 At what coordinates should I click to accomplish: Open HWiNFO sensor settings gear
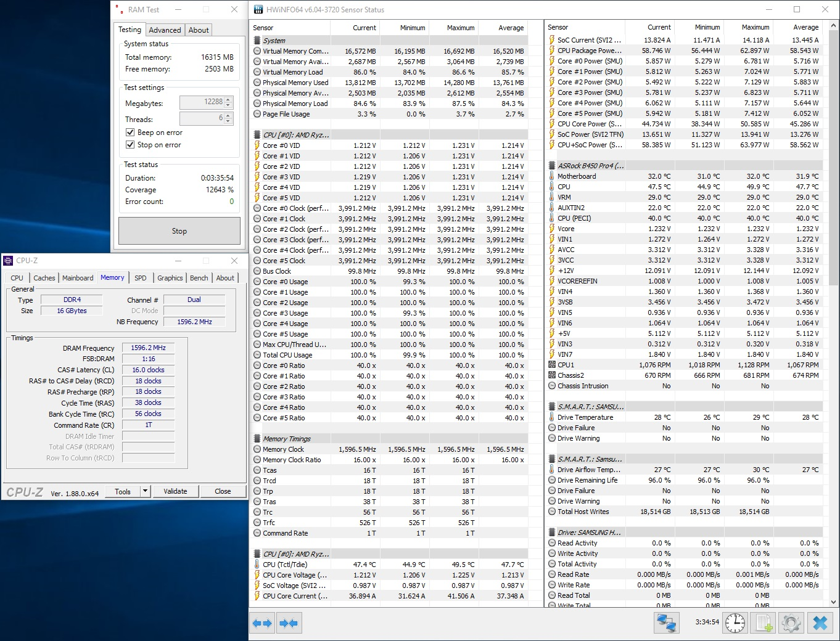(x=791, y=623)
